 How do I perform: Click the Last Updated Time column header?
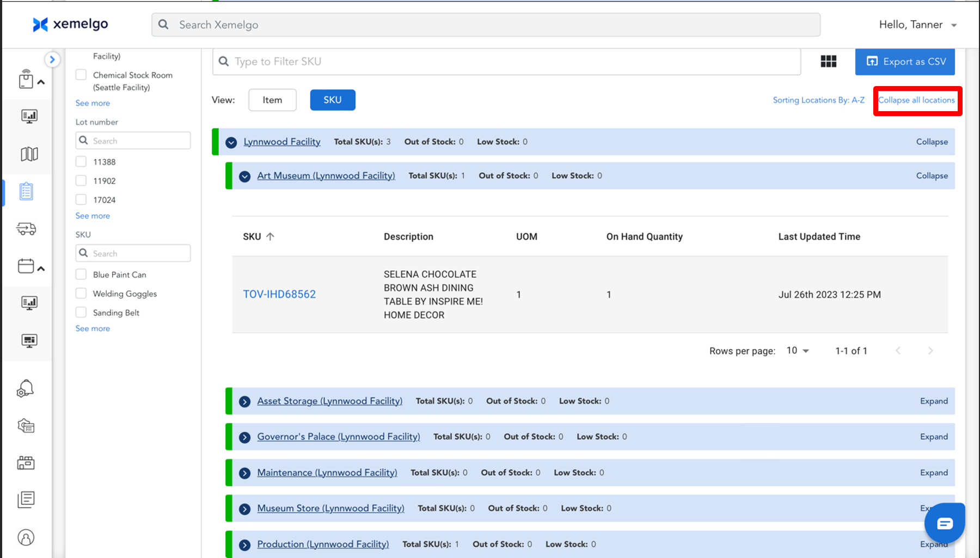819,236
